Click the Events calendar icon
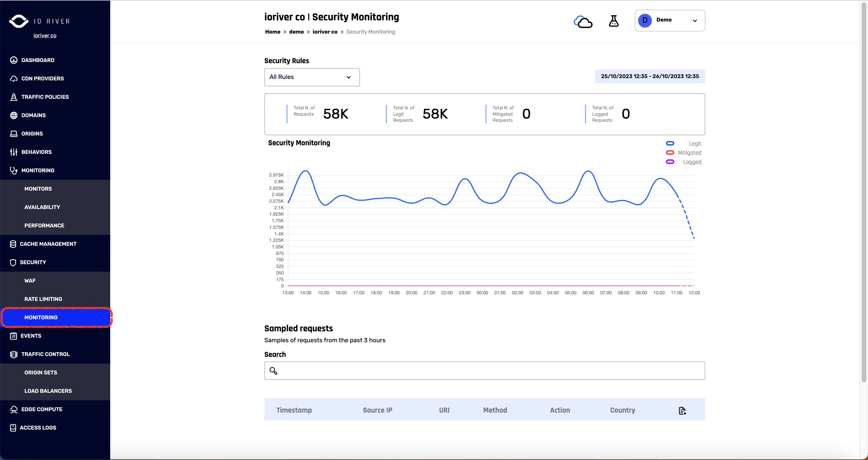This screenshot has width=868, height=460. point(13,336)
